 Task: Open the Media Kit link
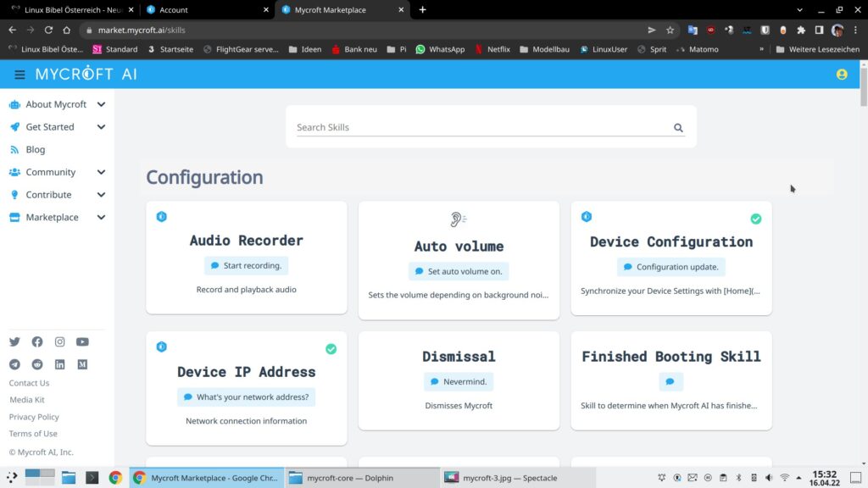click(x=26, y=400)
